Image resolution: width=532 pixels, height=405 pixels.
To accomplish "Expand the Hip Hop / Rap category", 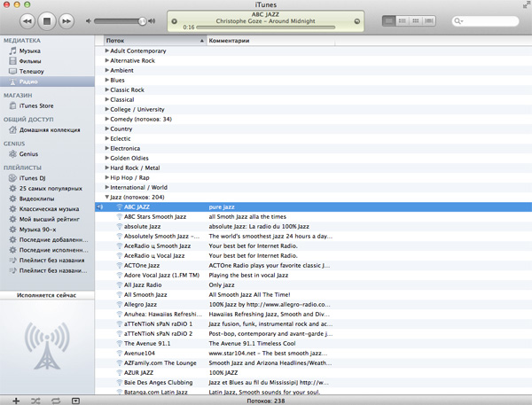I will pos(107,178).
